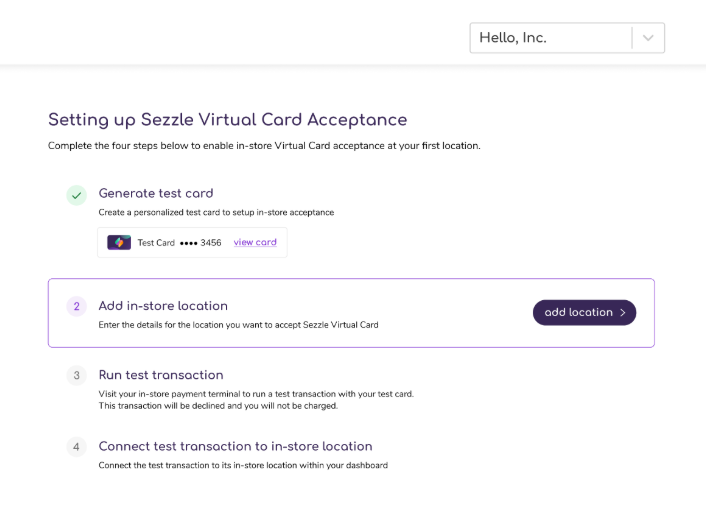Select the Run test transaction step heading

[x=161, y=375]
